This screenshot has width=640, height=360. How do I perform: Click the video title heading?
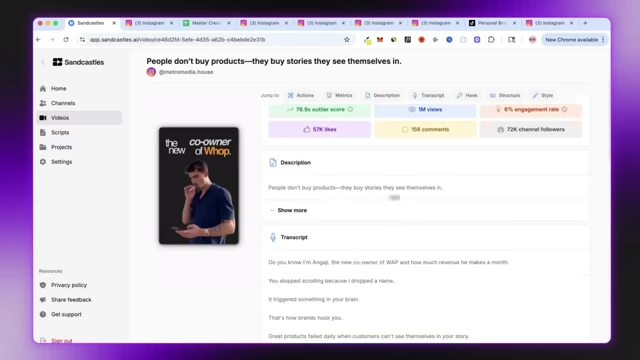coord(274,62)
